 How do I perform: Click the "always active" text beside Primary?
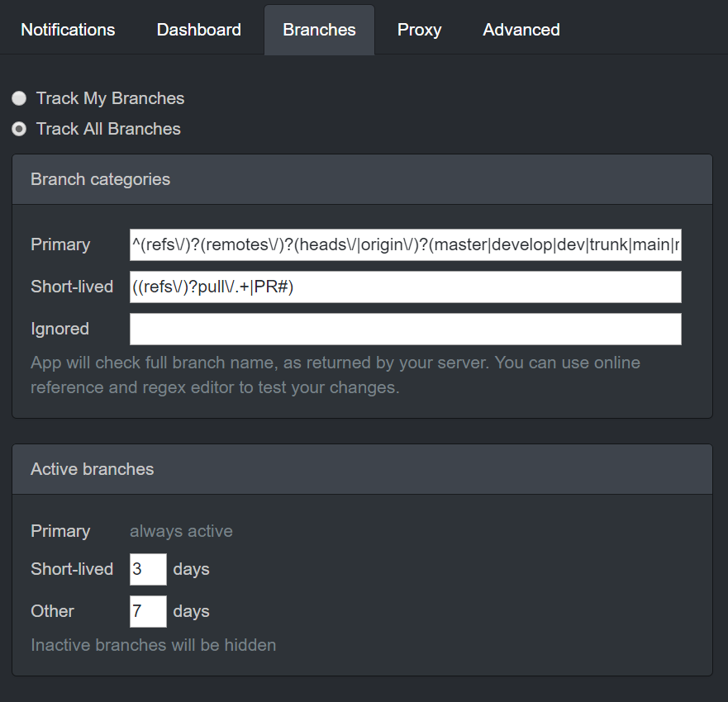point(181,531)
